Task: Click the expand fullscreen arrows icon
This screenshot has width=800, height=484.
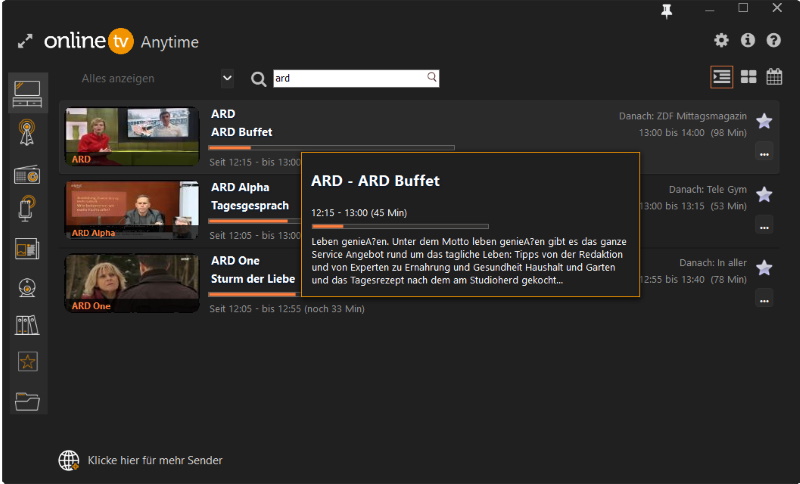Action: (x=25, y=41)
